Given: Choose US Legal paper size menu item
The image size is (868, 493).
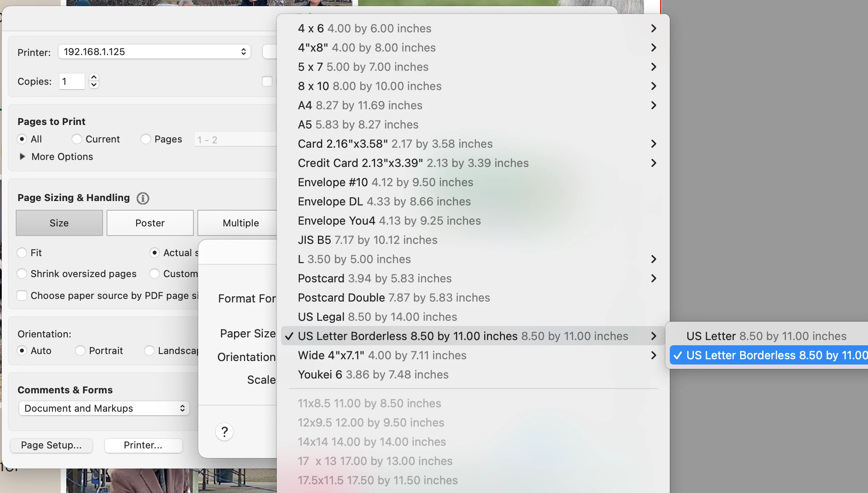Looking at the screenshot, I should (377, 317).
